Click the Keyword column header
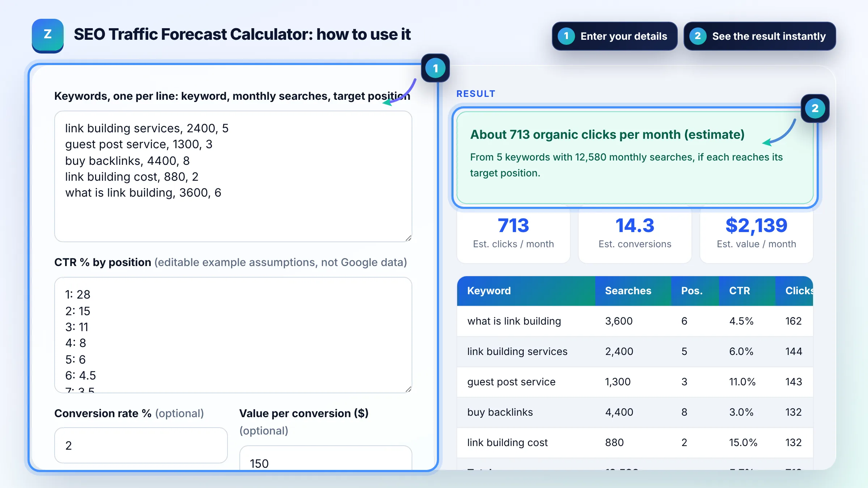The width and height of the screenshot is (868, 488). tap(526, 291)
